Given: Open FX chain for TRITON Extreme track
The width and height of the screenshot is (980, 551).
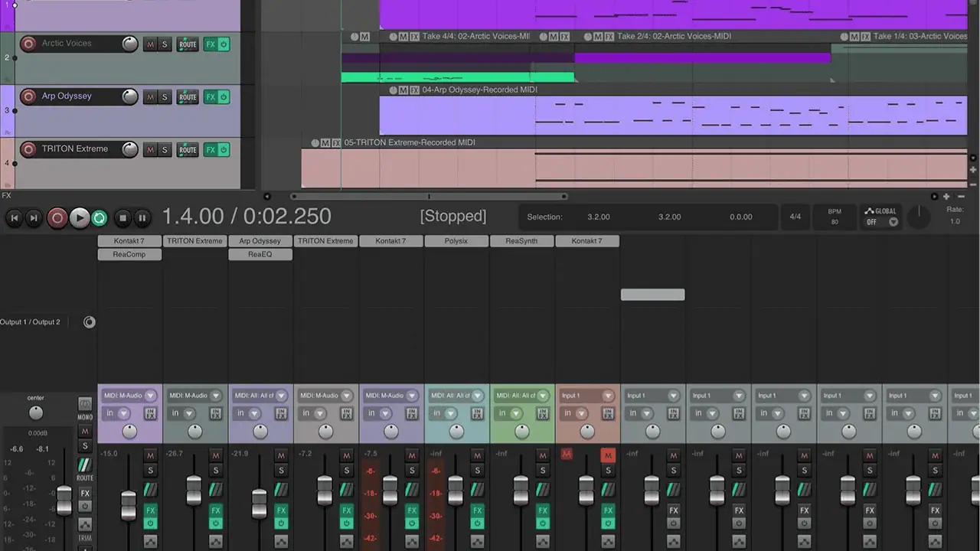Looking at the screenshot, I should [x=211, y=150].
